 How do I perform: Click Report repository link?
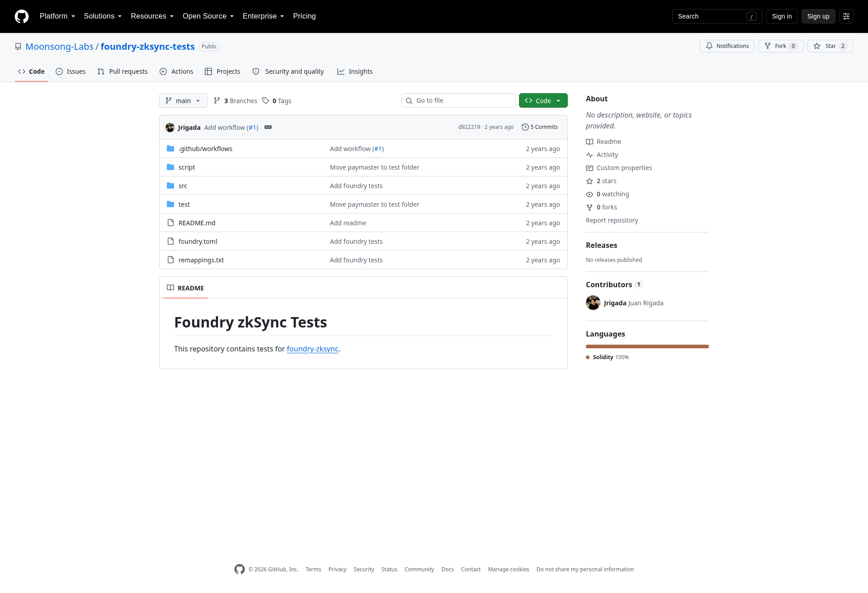[x=612, y=220]
